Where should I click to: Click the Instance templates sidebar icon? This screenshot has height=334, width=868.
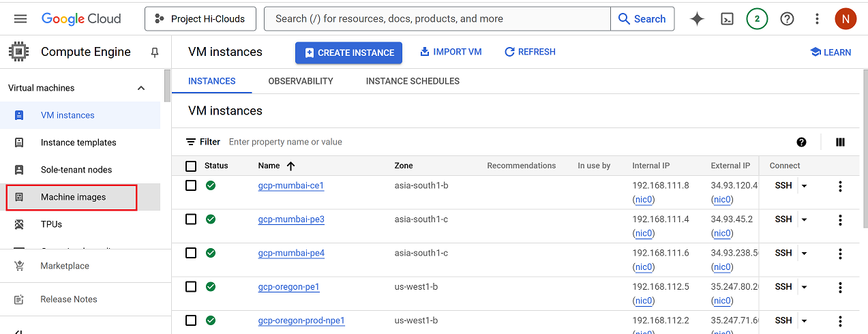[19, 142]
